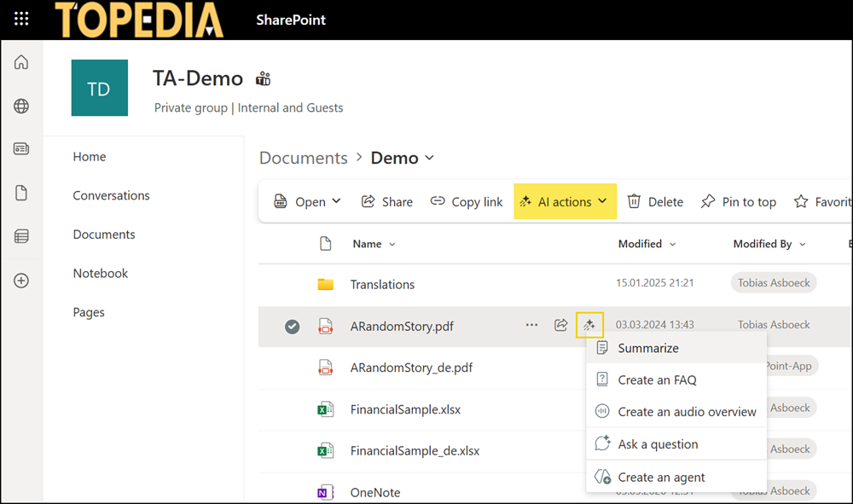
Task: Sort by the Modified column header
Action: (x=641, y=244)
